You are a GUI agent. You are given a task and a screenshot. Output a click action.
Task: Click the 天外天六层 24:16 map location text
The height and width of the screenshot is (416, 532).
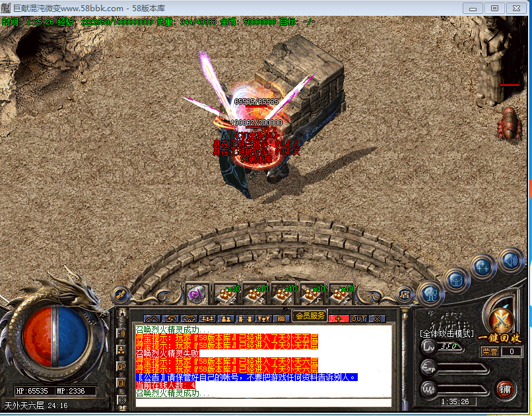click(x=36, y=405)
